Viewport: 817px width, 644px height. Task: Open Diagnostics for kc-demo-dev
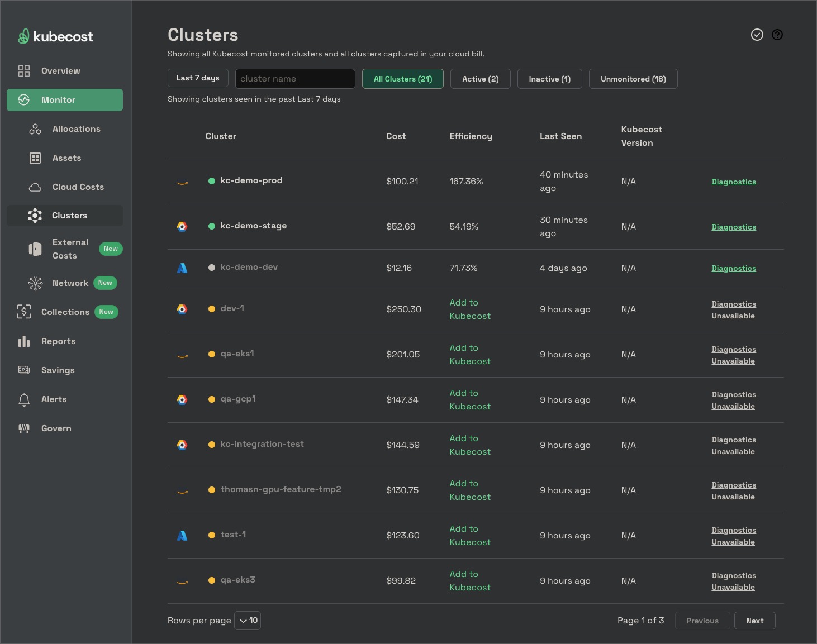734,268
